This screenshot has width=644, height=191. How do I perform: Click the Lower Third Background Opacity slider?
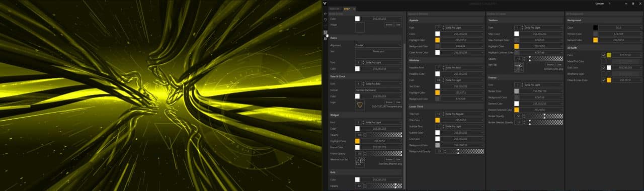point(464,151)
